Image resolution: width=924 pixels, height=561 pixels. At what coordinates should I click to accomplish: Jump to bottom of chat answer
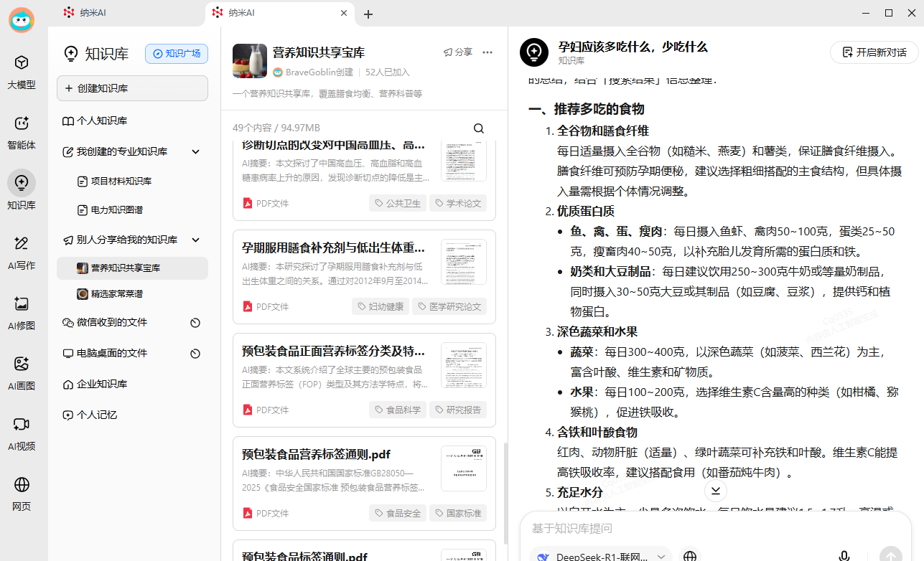point(716,491)
